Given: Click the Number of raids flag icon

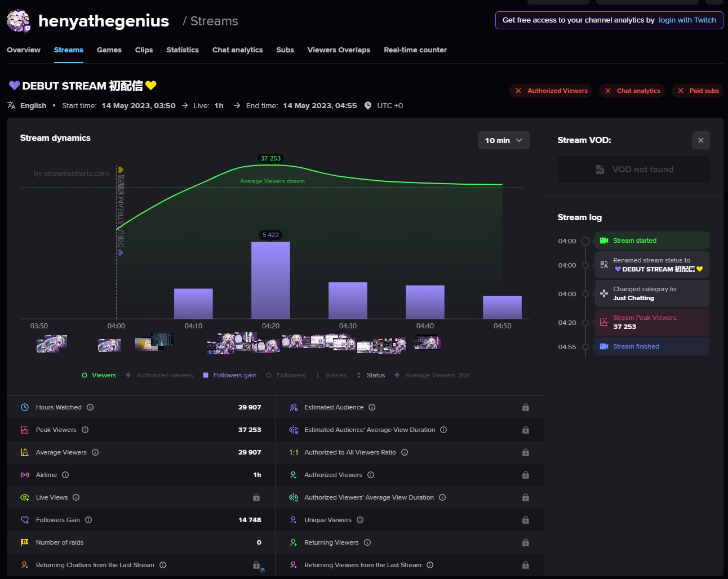Looking at the screenshot, I should pyautogui.click(x=25, y=542).
